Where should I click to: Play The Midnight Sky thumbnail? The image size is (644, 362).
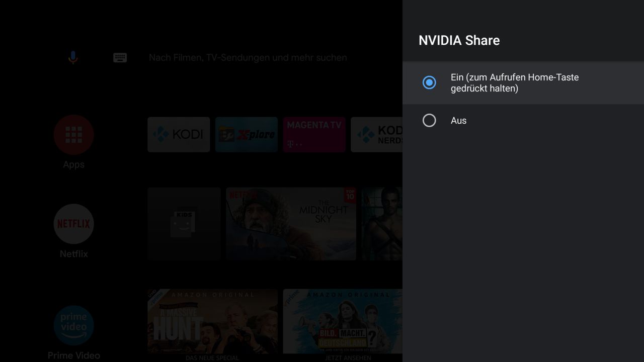click(x=291, y=224)
